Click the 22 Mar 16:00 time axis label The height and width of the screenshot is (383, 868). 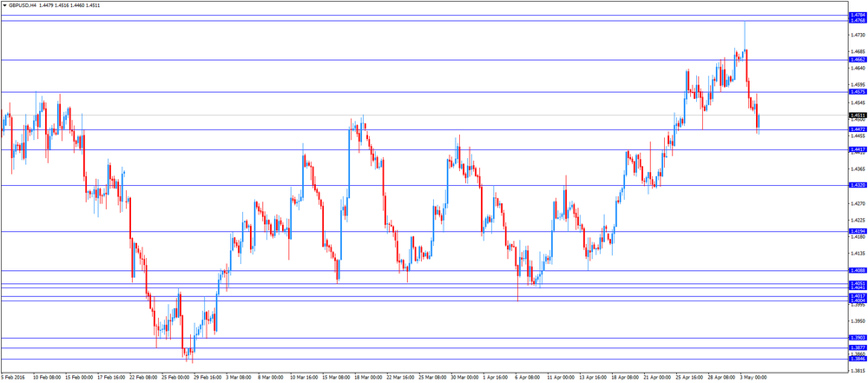400,378
